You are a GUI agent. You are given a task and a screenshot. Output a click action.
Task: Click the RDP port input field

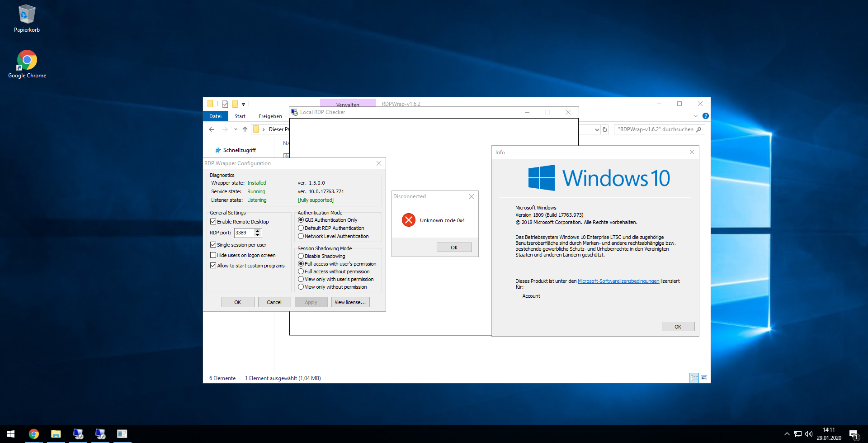point(244,233)
